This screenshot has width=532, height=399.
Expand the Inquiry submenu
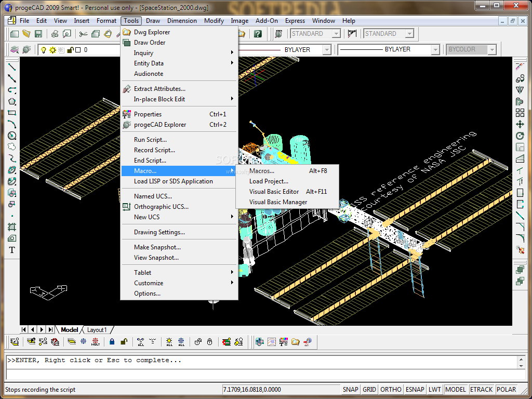179,53
